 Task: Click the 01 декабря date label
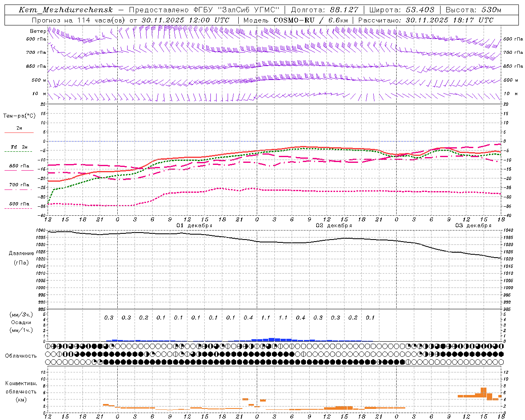click(194, 226)
